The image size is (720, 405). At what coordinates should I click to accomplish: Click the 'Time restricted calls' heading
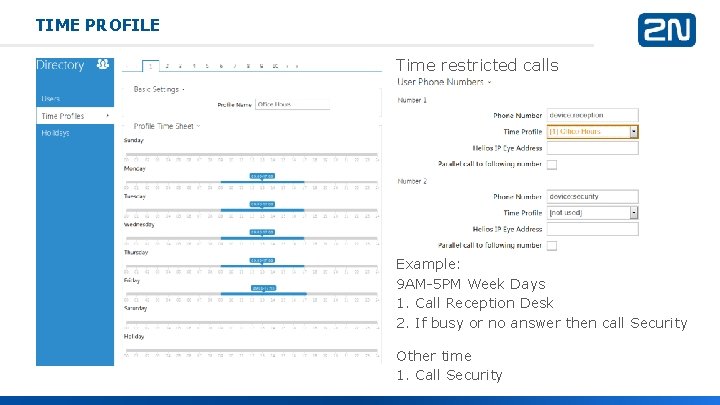click(477, 65)
